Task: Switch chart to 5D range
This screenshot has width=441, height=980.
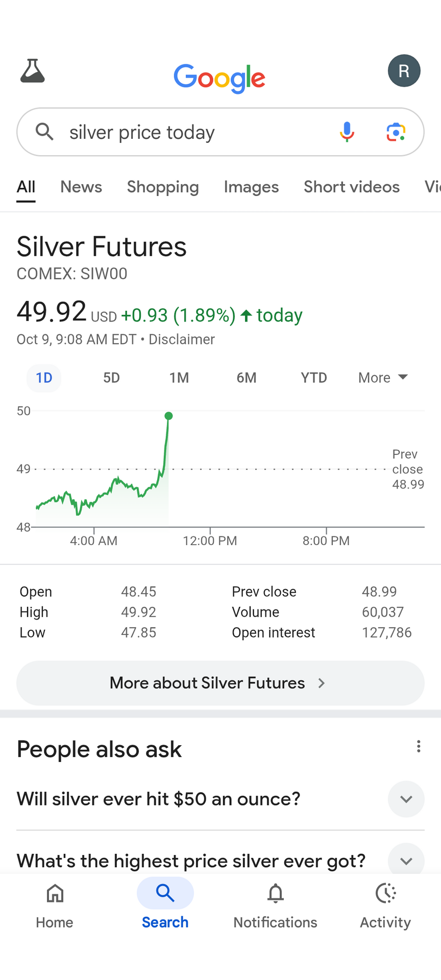Action: click(111, 378)
